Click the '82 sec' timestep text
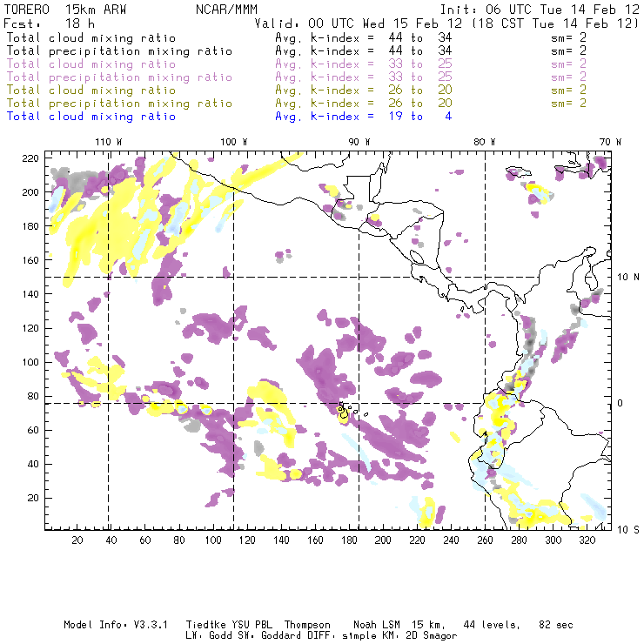 point(556,625)
